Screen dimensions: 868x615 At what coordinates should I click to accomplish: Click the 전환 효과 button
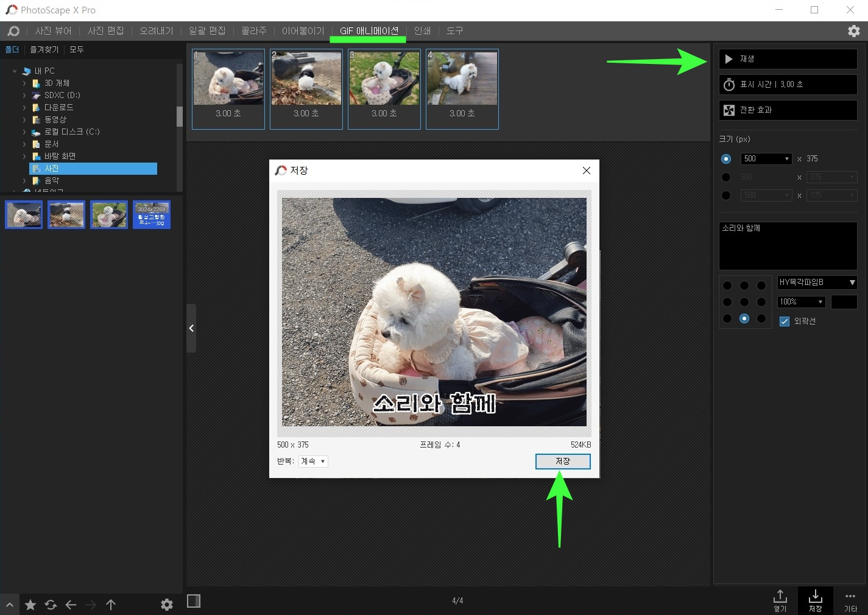[x=788, y=110]
